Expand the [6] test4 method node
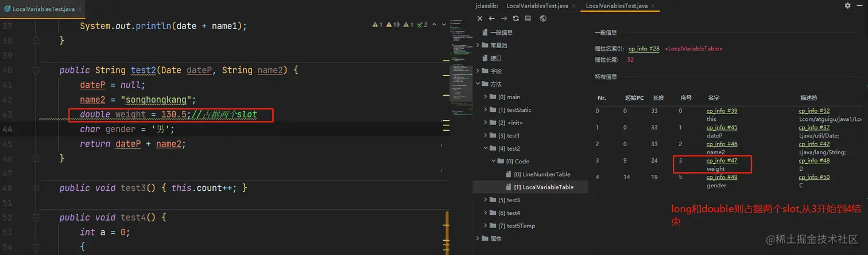 tap(486, 213)
